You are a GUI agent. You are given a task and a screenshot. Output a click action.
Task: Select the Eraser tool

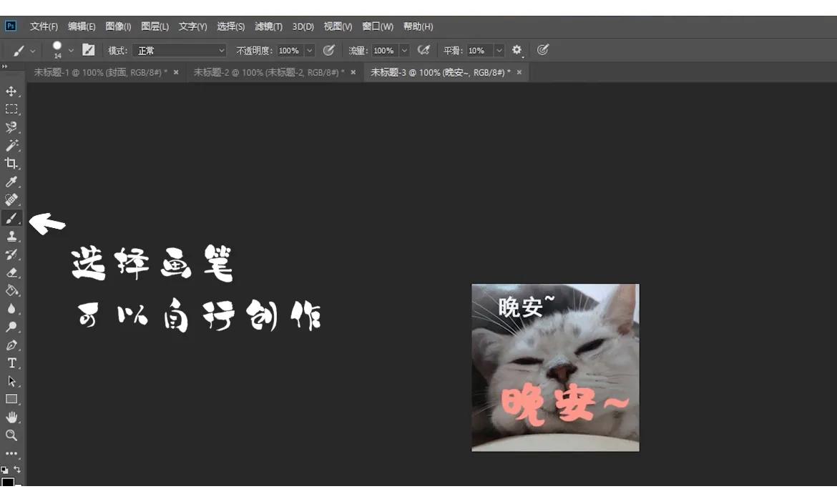click(11, 272)
